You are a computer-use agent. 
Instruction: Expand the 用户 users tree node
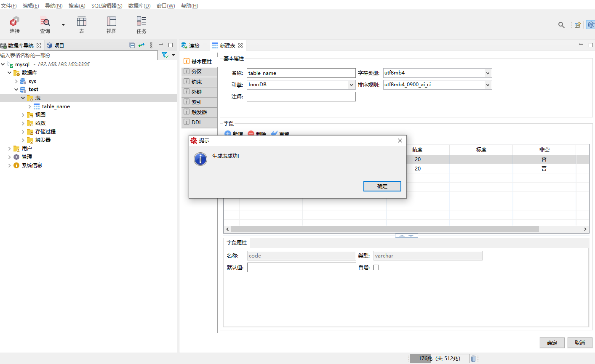pyautogui.click(x=10, y=149)
